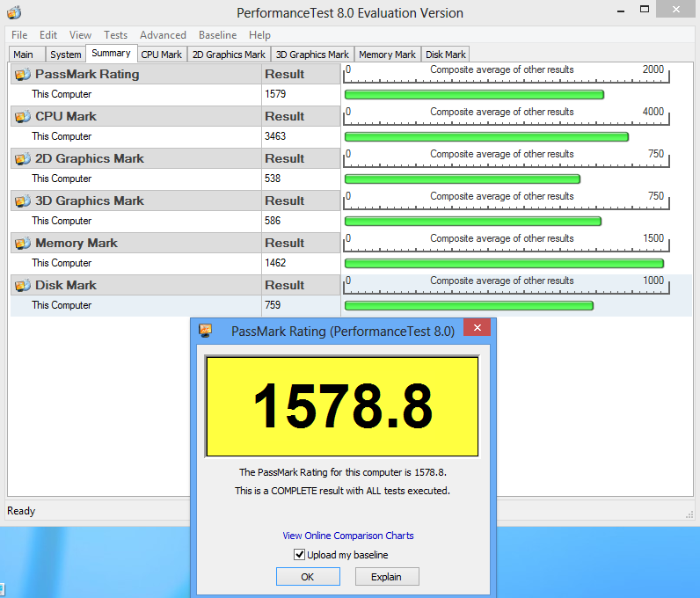Viewport: 700px width, 598px height.
Task: Switch to the CPU Mark tab
Action: [162, 55]
